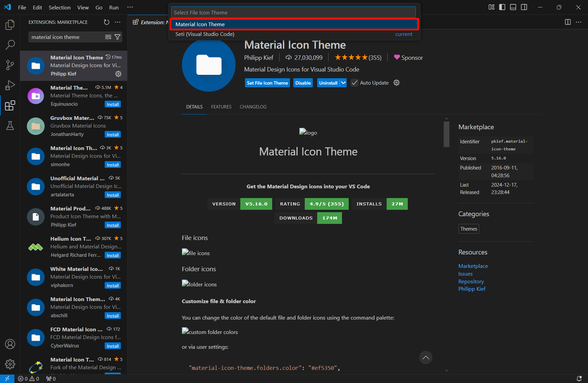
Task: Focus the Select File Icon Theme input
Action: point(293,12)
